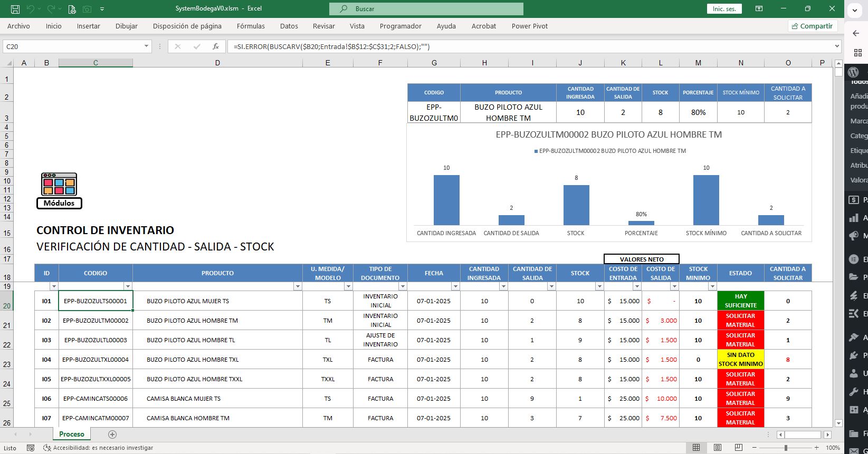Click the print preview document icon
The width and height of the screenshot is (868, 454).
pyautogui.click(x=72, y=9)
